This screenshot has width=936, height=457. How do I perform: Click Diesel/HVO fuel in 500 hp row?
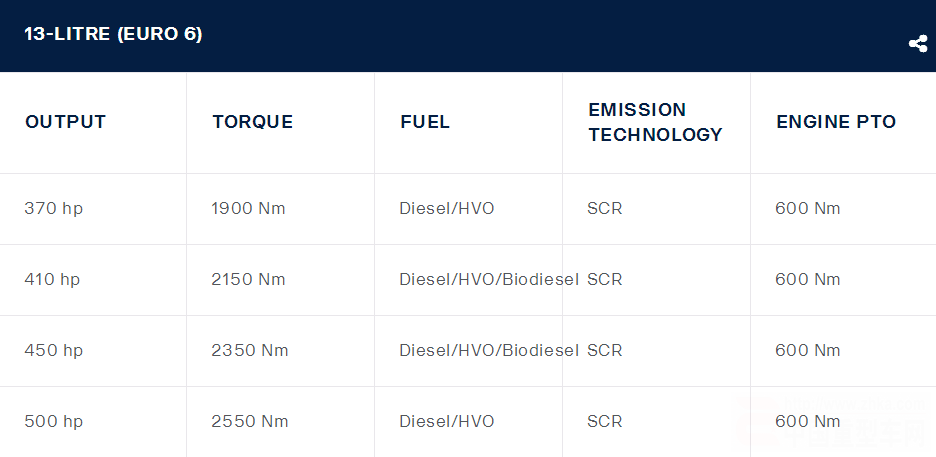[x=447, y=422]
